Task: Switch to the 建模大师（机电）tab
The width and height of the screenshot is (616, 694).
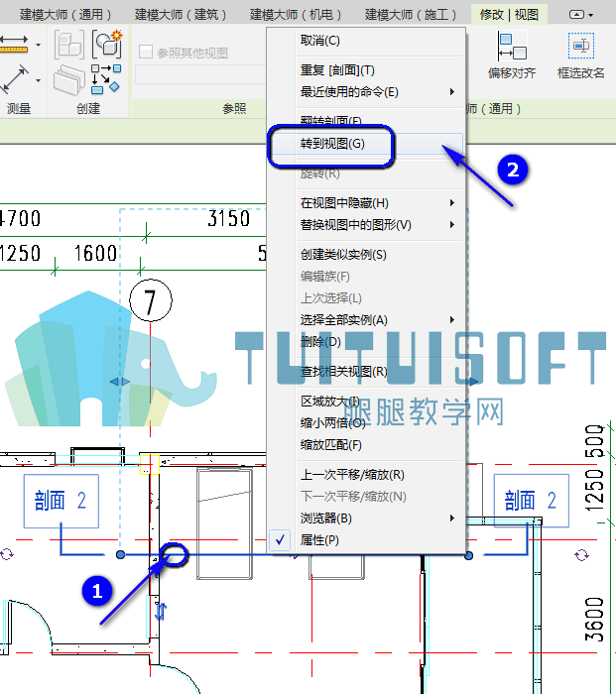Action: 296,15
